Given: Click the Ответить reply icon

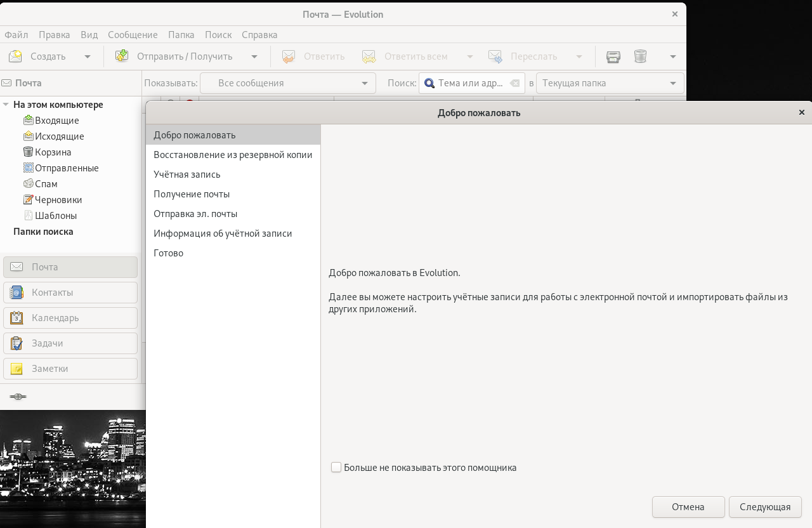Looking at the screenshot, I should [x=289, y=56].
